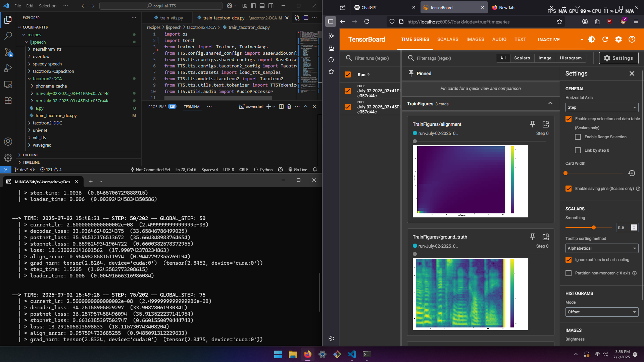This screenshot has width=644, height=362.
Task: Toggle Ignore outliers in chart scaling
Action: (x=568, y=260)
